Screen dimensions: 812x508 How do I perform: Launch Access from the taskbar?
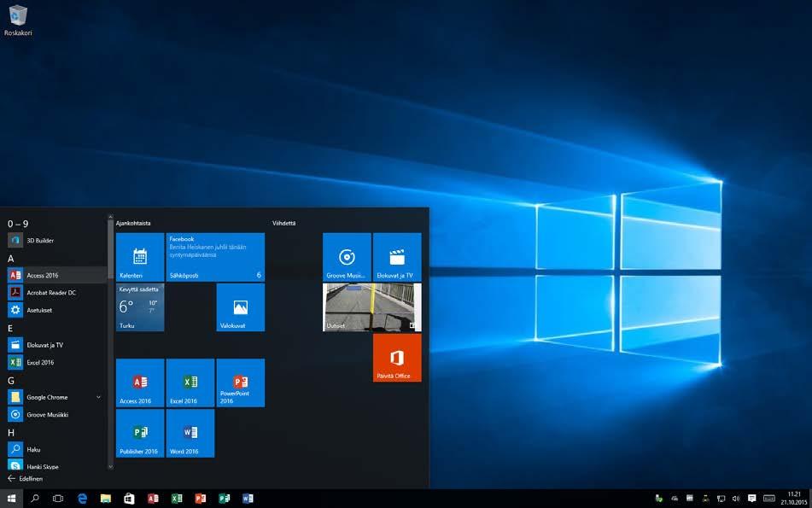153,498
